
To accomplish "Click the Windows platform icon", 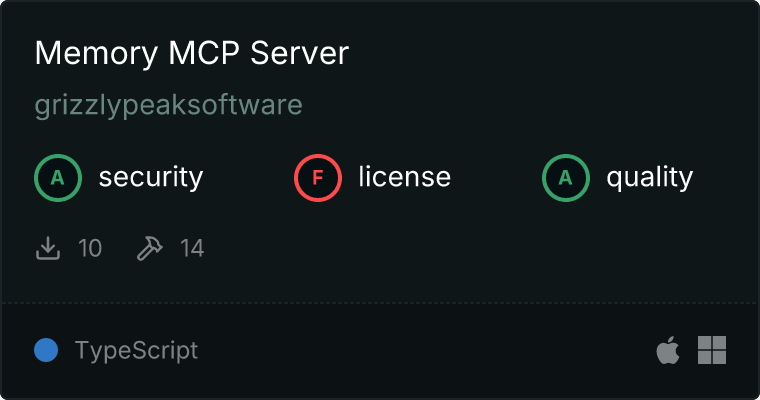I will pyautogui.click(x=712, y=350).
